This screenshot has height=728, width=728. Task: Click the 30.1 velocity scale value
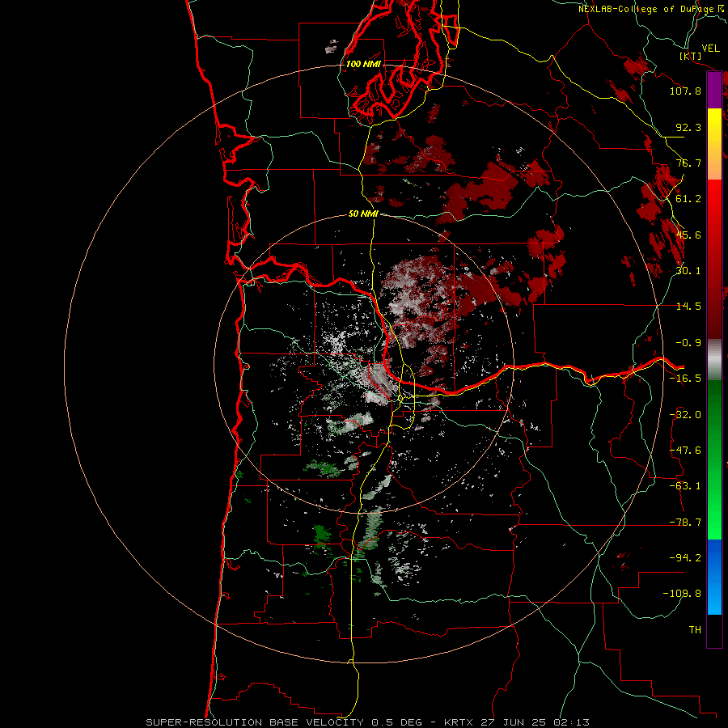click(688, 271)
